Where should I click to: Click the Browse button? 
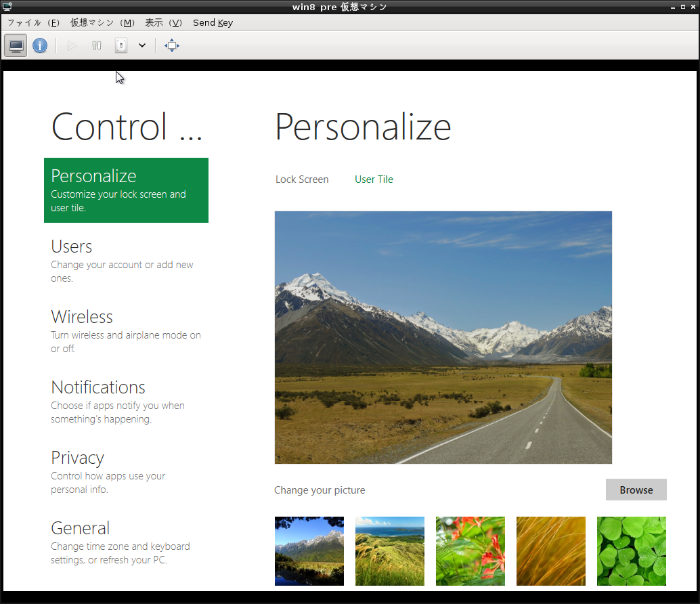[636, 490]
